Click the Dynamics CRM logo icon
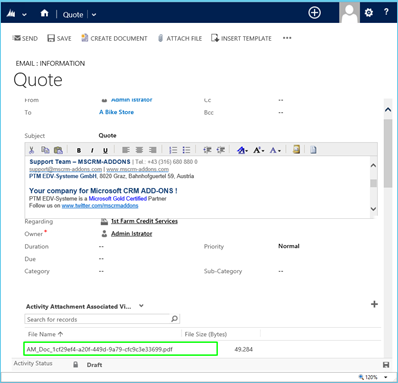This screenshot has width=398, height=383. click(x=11, y=14)
